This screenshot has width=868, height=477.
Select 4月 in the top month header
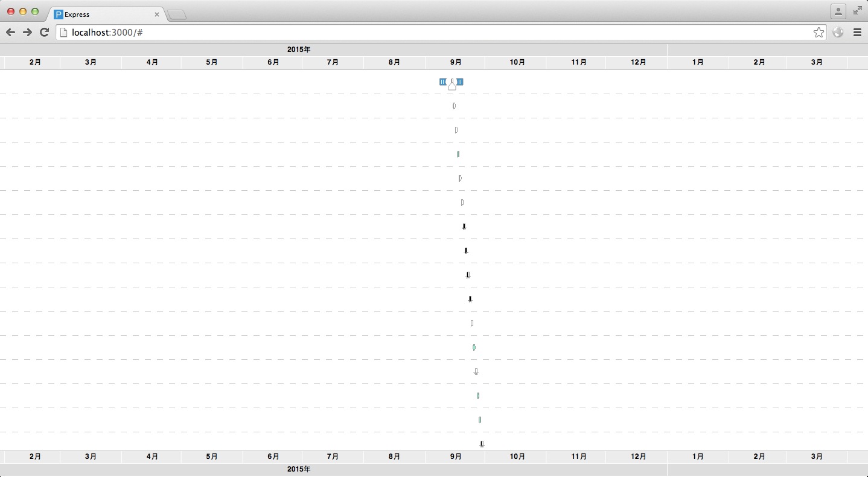tap(152, 62)
